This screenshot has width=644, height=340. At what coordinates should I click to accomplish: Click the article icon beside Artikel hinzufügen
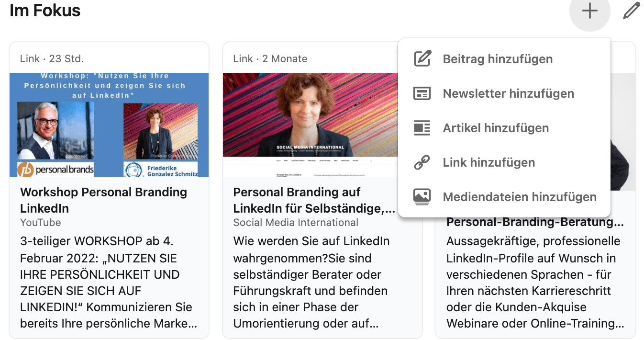422,128
